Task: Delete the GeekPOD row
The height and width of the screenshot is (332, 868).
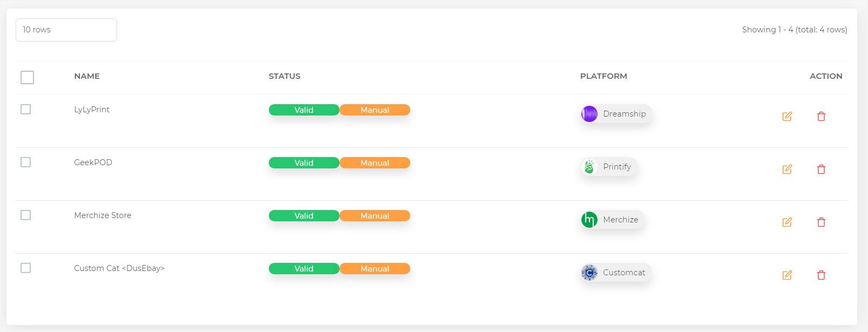Action: [x=821, y=169]
